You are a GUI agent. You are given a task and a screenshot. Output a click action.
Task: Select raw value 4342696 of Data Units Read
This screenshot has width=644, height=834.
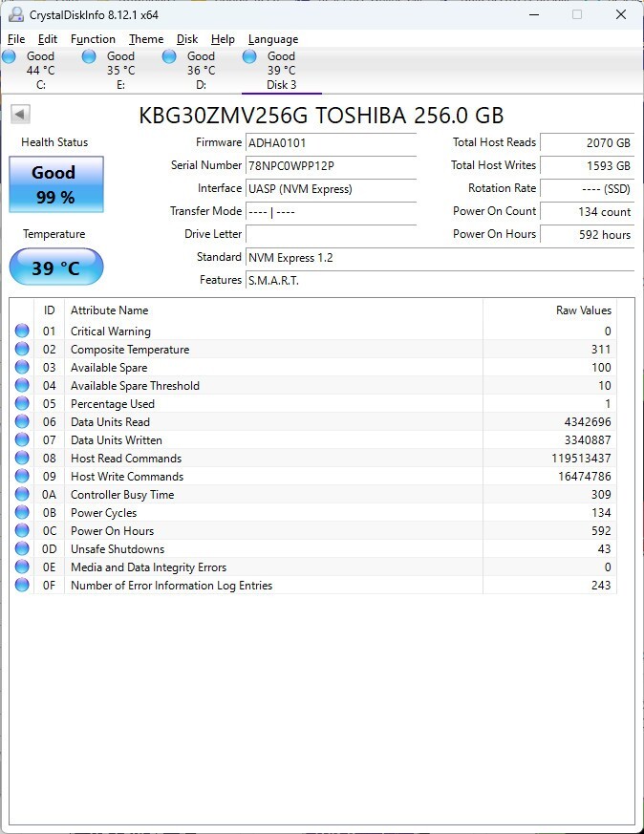point(588,422)
